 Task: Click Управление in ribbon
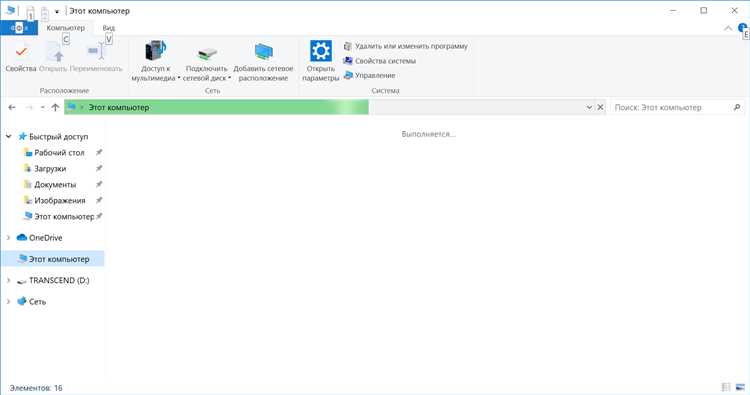[x=369, y=75]
